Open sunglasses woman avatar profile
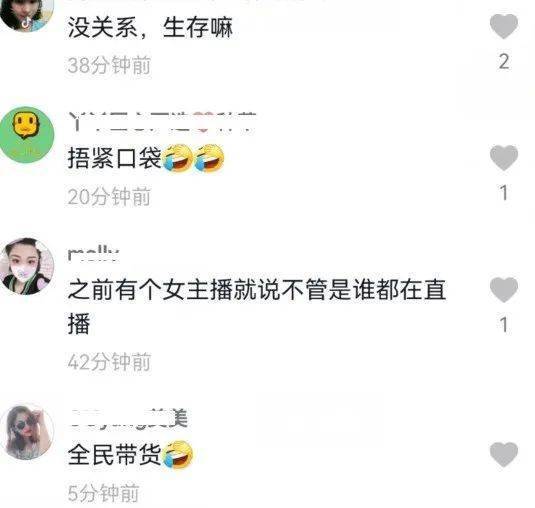535x508 pixels. (27, 432)
